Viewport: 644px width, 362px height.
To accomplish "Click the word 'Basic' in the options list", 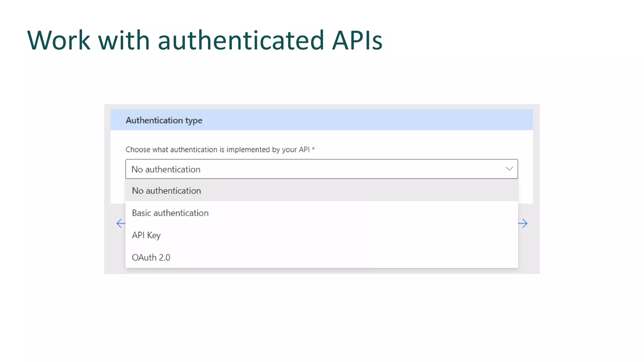I will (141, 213).
